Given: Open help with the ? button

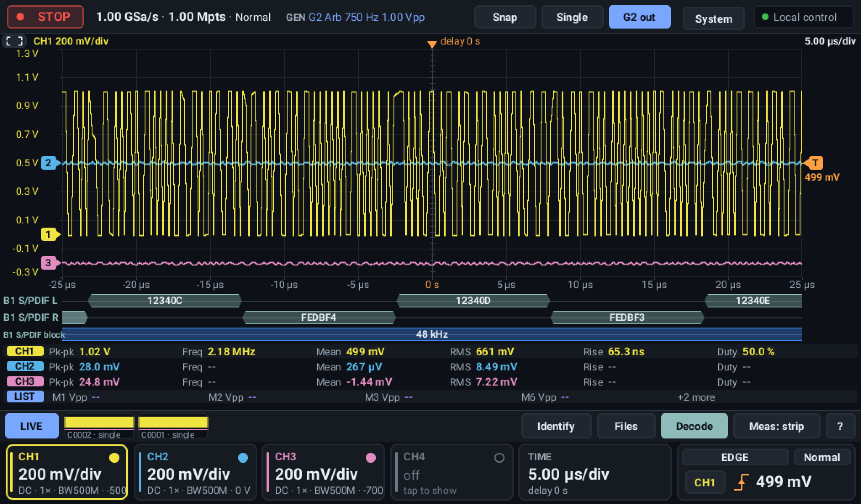Looking at the screenshot, I should pyautogui.click(x=840, y=426).
